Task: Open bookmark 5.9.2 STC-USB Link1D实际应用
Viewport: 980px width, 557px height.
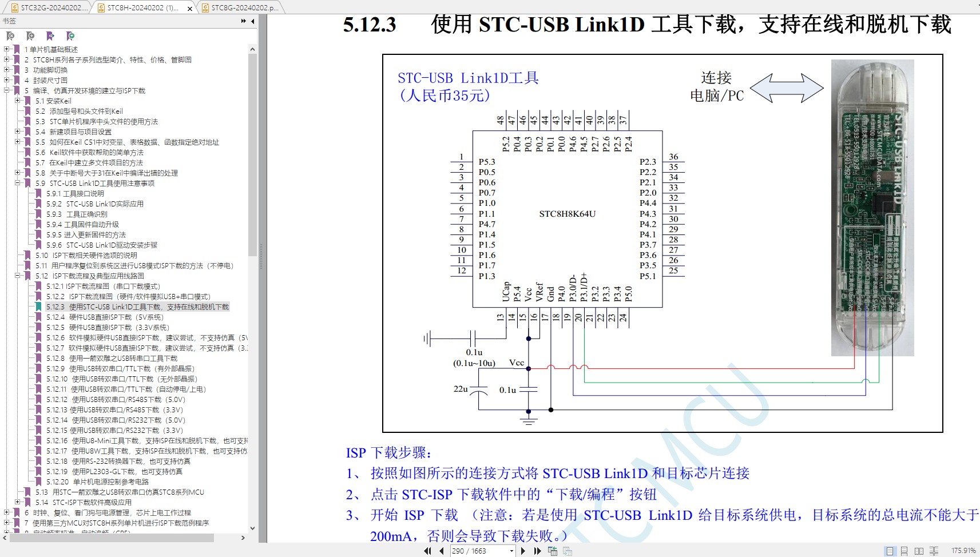Action: (x=95, y=204)
